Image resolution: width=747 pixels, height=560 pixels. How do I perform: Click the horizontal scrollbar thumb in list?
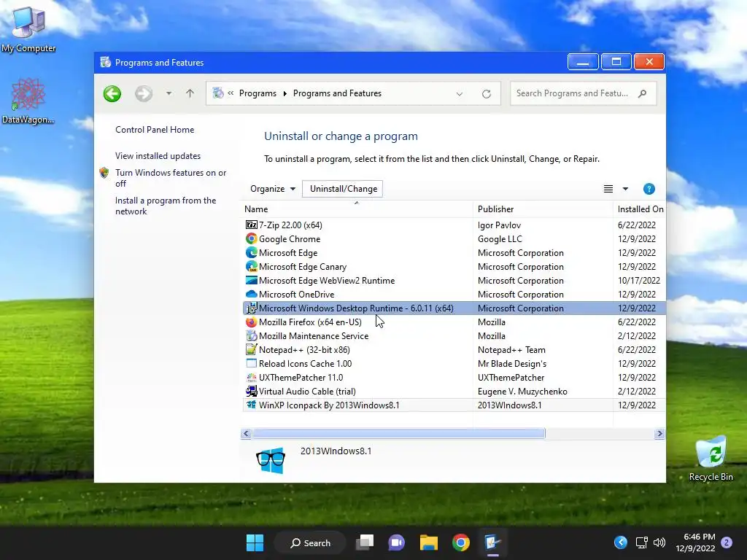[398, 433]
